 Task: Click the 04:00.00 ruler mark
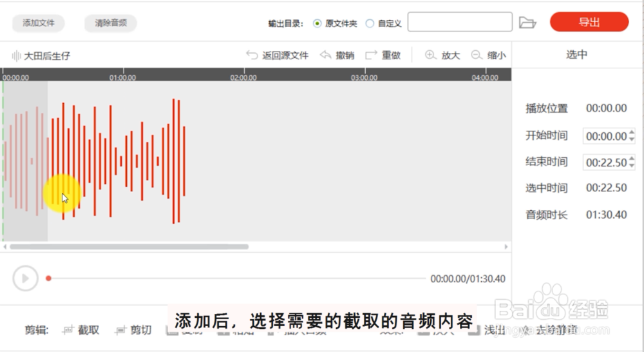click(485, 77)
